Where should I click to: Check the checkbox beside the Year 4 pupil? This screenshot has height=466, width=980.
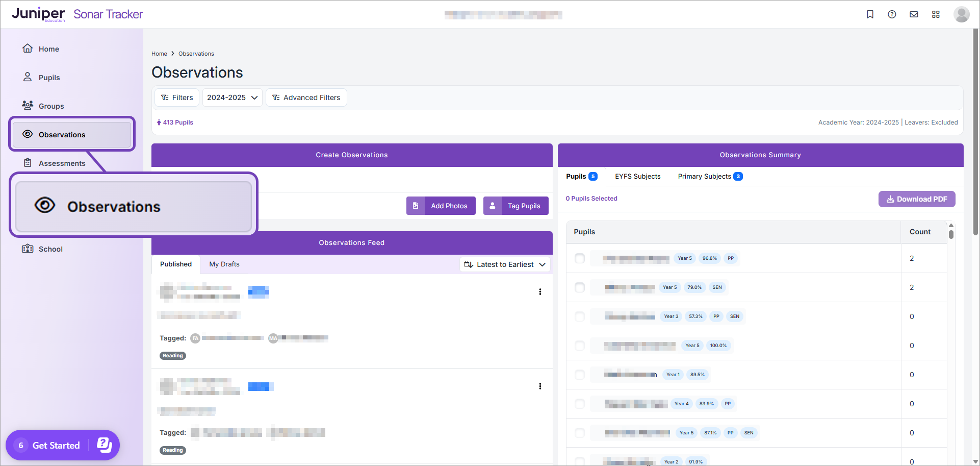click(580, 404)
